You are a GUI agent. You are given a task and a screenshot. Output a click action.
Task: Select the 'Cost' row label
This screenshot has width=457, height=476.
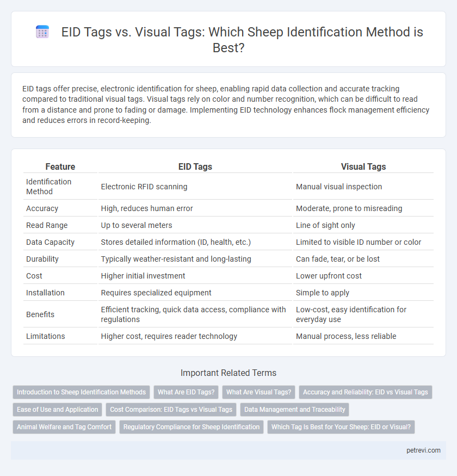[60, 276]
